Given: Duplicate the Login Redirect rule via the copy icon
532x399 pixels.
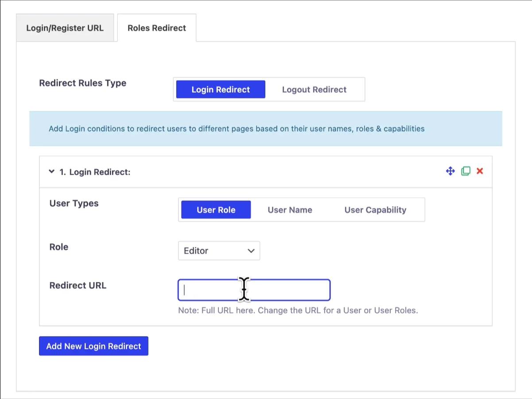Looking at the screenshot, I should tap(466, 171).
